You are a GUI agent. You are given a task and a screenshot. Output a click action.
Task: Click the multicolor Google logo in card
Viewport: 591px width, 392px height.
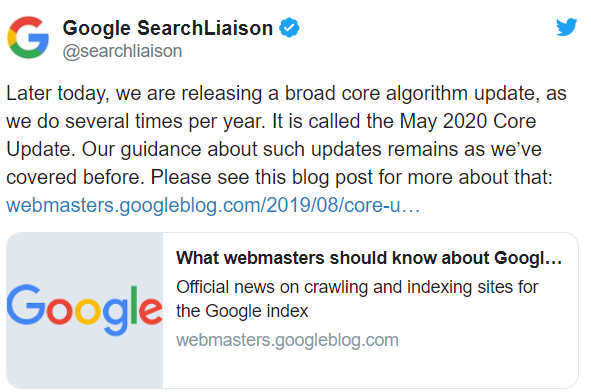(84, 310)
